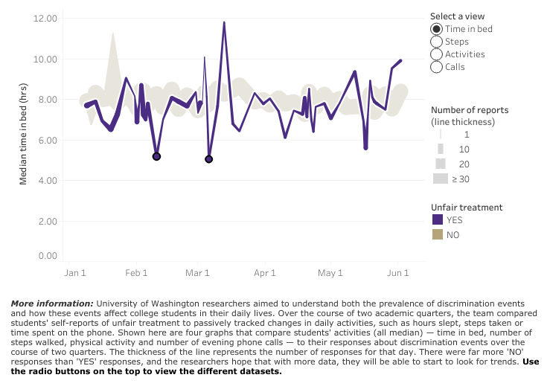Choose the Activities view option

click(436, 54)
